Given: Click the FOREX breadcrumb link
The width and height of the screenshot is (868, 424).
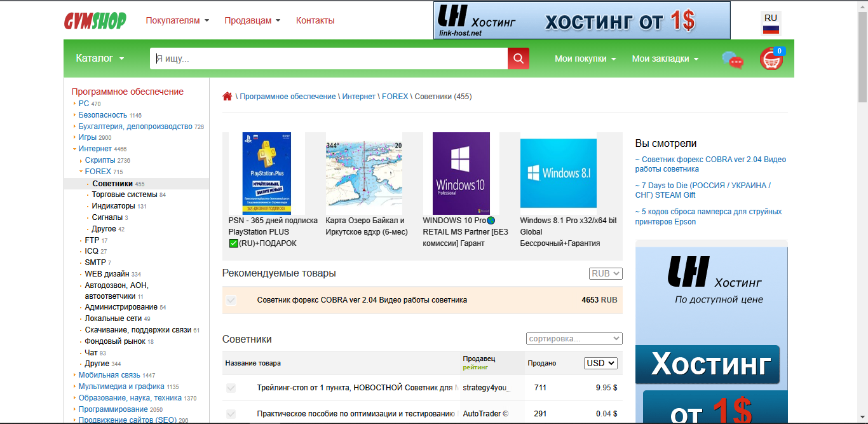Looking at the screenshot, I should pyautogui.click(x=395, y=97).
